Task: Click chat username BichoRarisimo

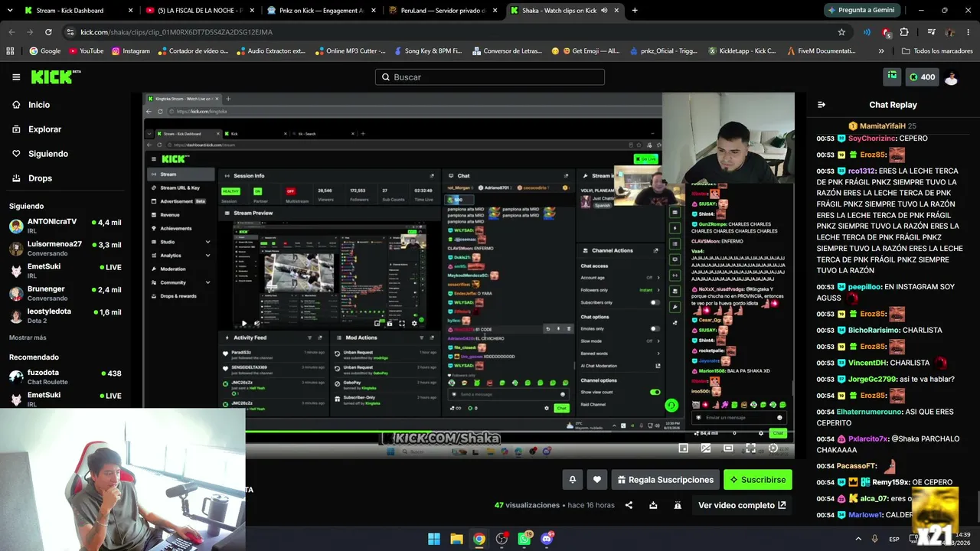Action: [873, 331]
